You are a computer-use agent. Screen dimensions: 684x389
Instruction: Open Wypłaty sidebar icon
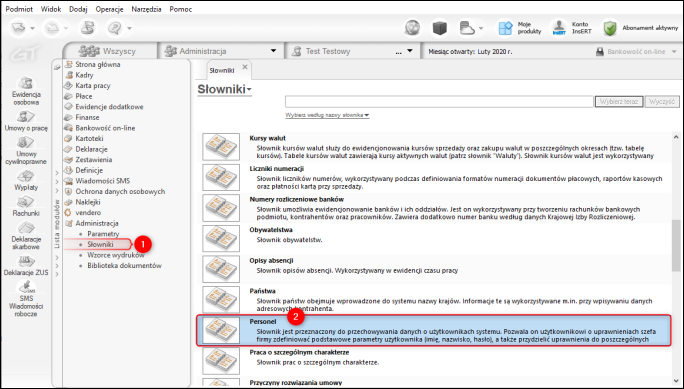(x=26, y=176)
